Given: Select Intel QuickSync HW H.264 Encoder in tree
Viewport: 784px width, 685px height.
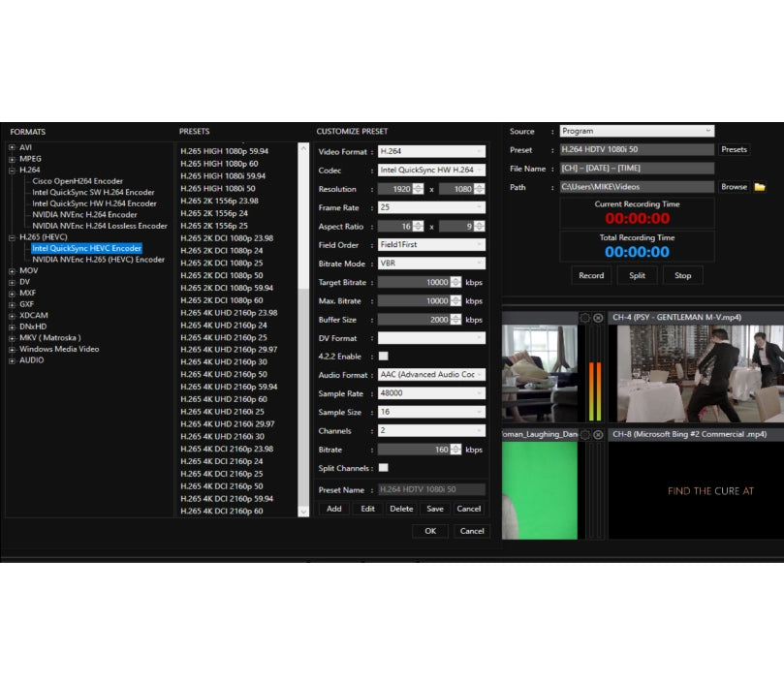Looking at the screenshot, I should [94, 203].
